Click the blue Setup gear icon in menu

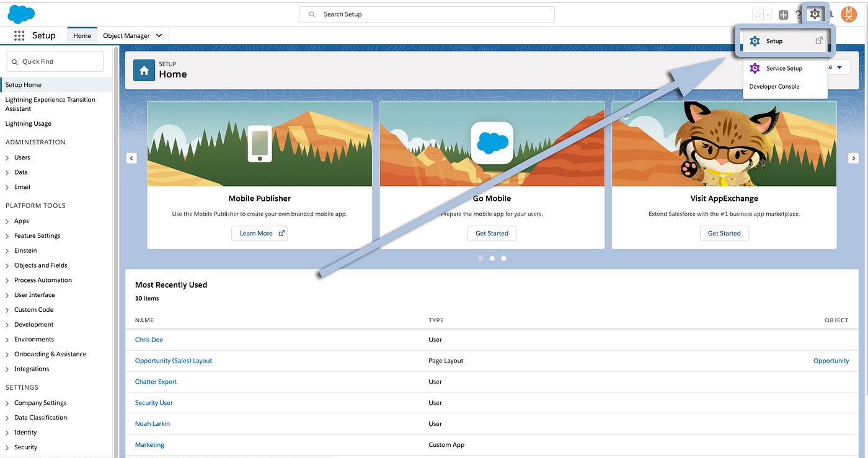coord(755,41)
